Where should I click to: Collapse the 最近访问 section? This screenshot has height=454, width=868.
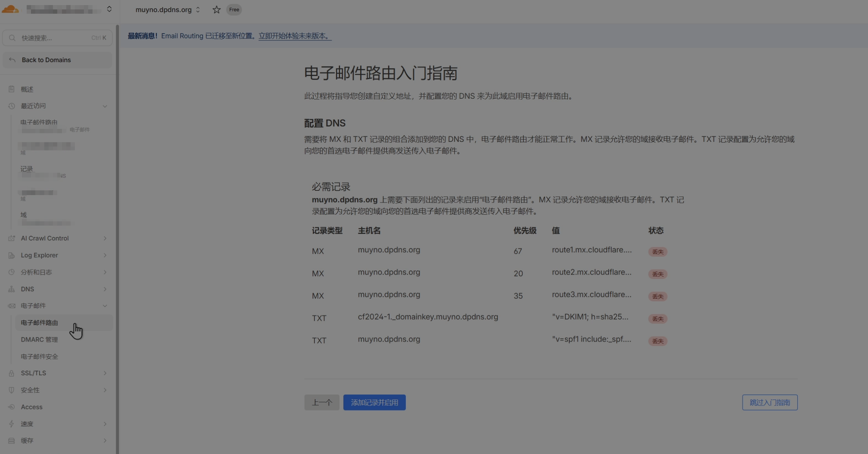coord(105,106)
